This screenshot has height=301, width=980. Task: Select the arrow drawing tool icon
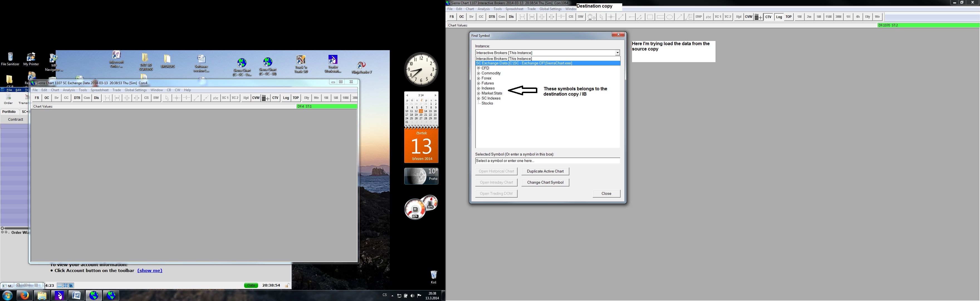679,17
